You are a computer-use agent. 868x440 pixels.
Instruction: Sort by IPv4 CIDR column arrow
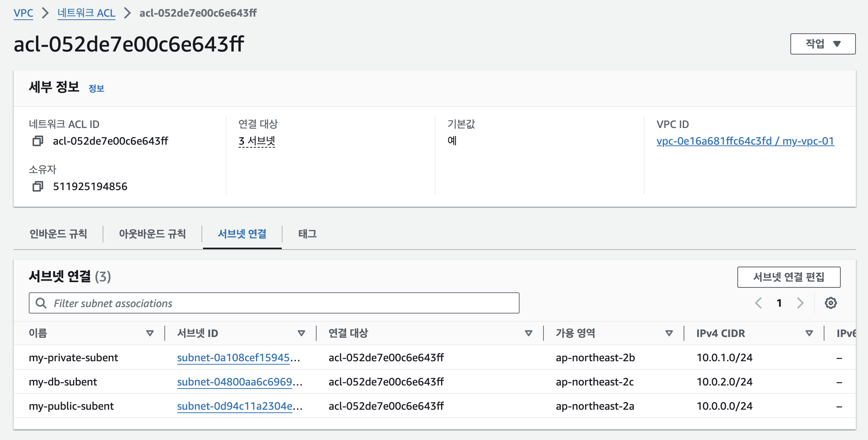click(x=809, y=333)
